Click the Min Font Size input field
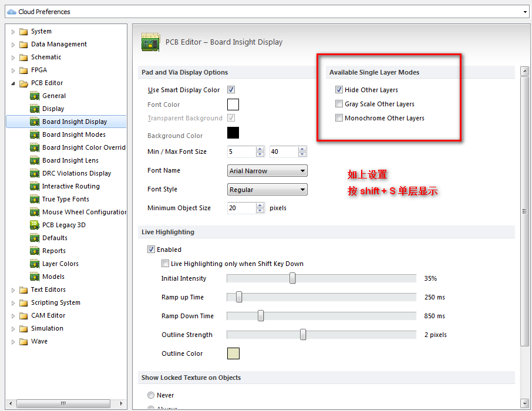The width and height of the screenshot is (532, 411). pyautogui.click(x=241, y=151)
